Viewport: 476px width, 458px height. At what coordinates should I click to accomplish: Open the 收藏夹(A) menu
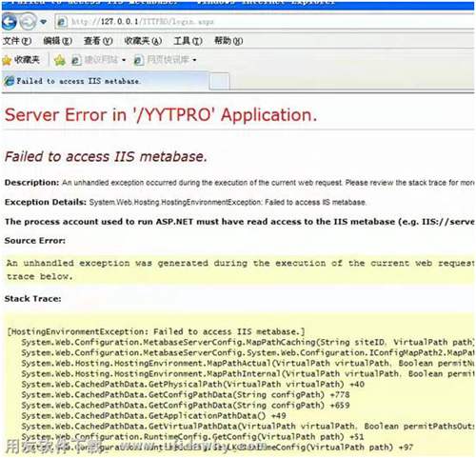(x=143, y=41)
